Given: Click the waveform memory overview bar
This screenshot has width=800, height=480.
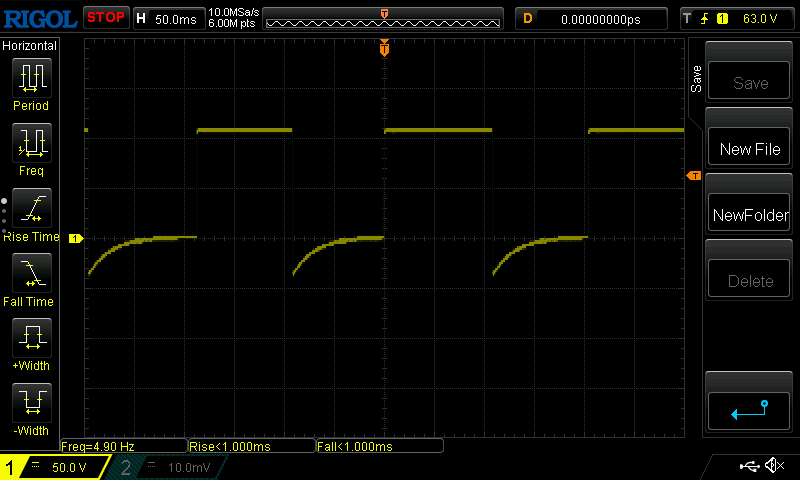Looking at the screenshot, I should tap(383, 19).
